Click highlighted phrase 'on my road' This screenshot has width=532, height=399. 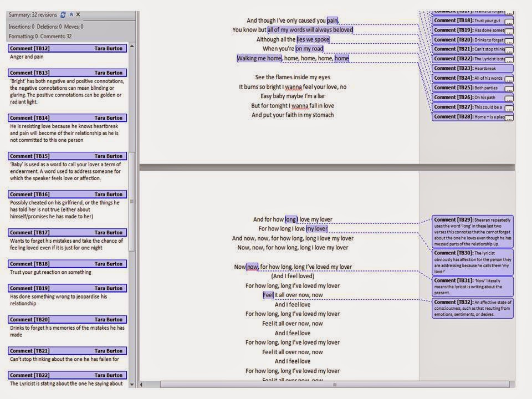(x=309, y=49)
